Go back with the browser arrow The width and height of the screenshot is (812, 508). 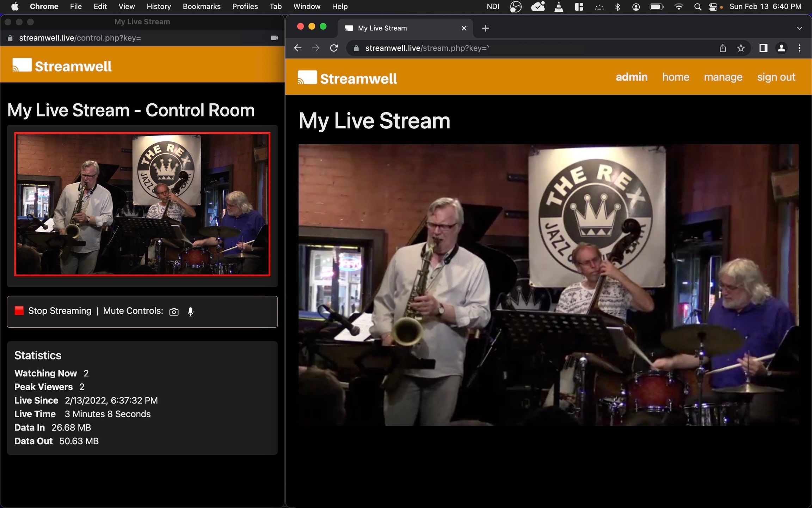(298, 48)
